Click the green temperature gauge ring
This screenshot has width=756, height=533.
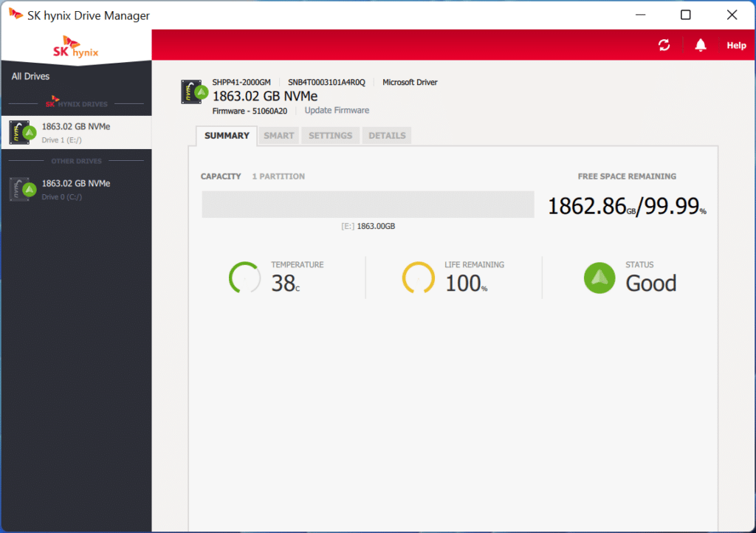[244, 278]
